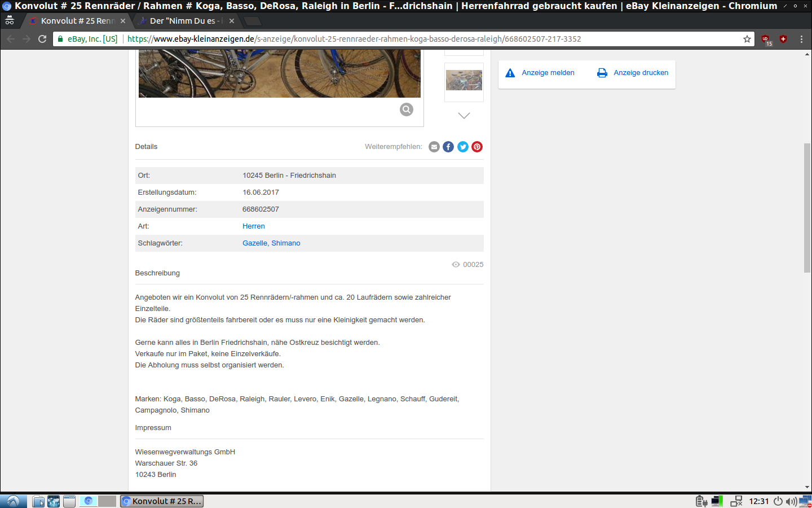Zoom image with magnifier icon
Screen dimensions: 812x508
point(407,110)
